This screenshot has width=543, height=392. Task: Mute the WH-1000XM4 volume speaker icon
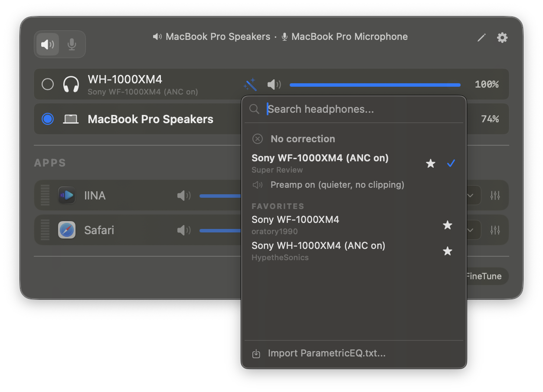(274, 84)
